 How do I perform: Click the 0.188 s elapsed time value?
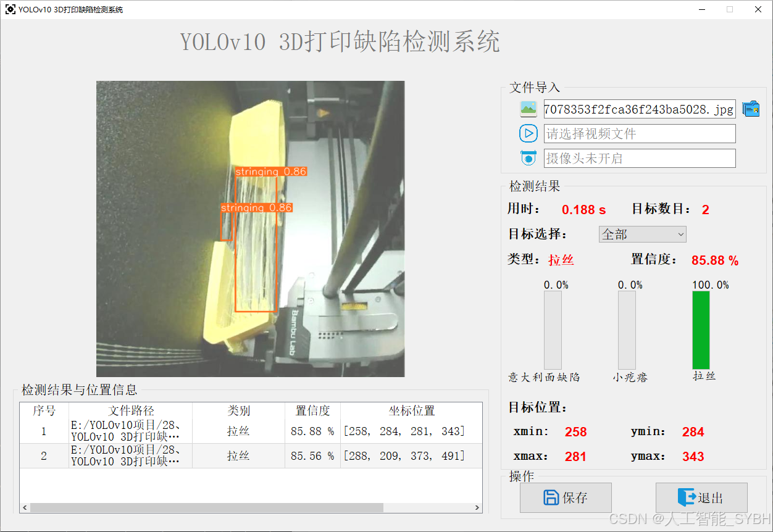[584, 210]
